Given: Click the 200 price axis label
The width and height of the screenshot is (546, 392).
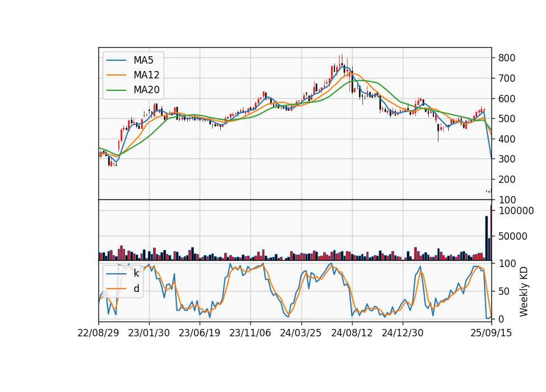Looking at the screenshot, I should [507, 180].
